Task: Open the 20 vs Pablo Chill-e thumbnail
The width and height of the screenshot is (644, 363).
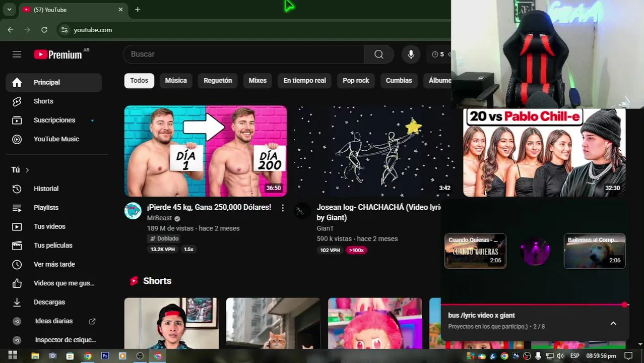Action: [x=544, y=152]
